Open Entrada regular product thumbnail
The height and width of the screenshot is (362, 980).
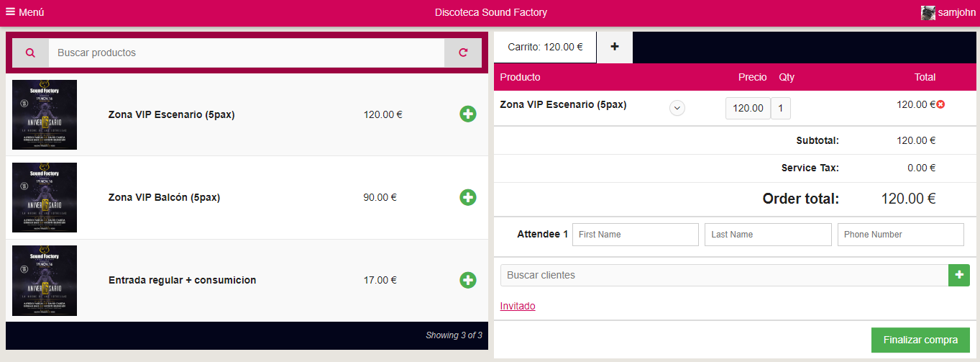45,281
